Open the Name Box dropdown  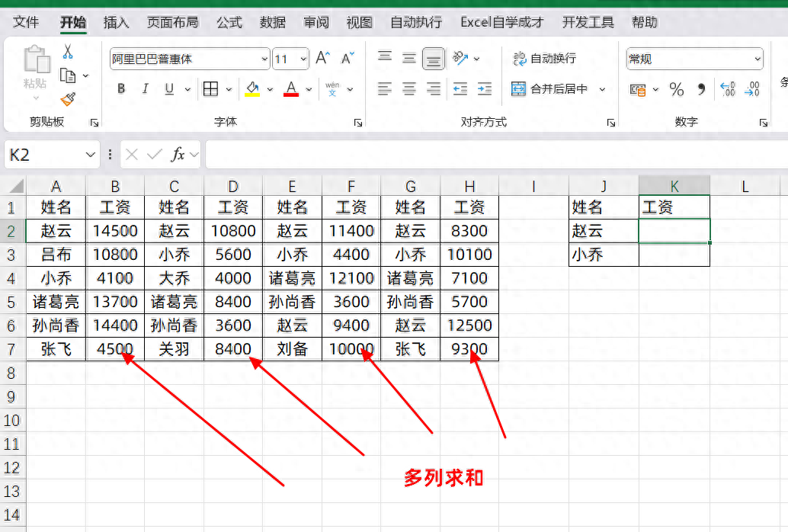click(90, 155)
